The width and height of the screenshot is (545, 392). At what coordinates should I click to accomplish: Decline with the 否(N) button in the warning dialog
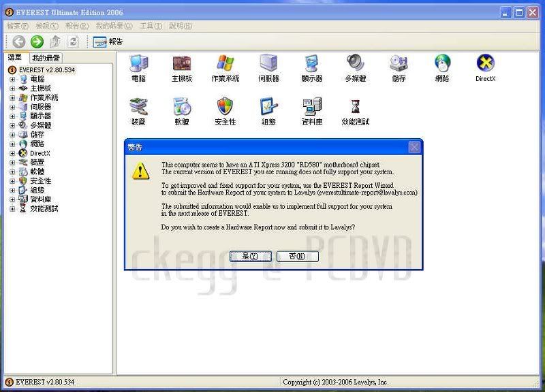[297, 257]
